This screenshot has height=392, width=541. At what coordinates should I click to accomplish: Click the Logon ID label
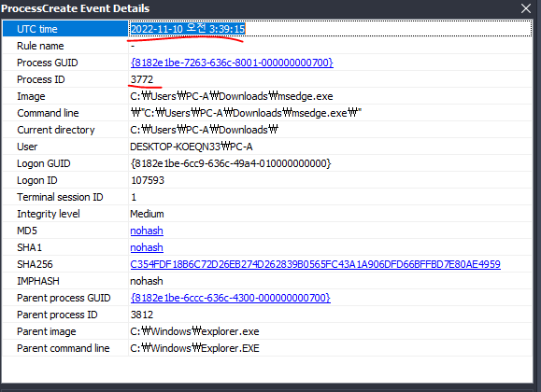[37, 180]
